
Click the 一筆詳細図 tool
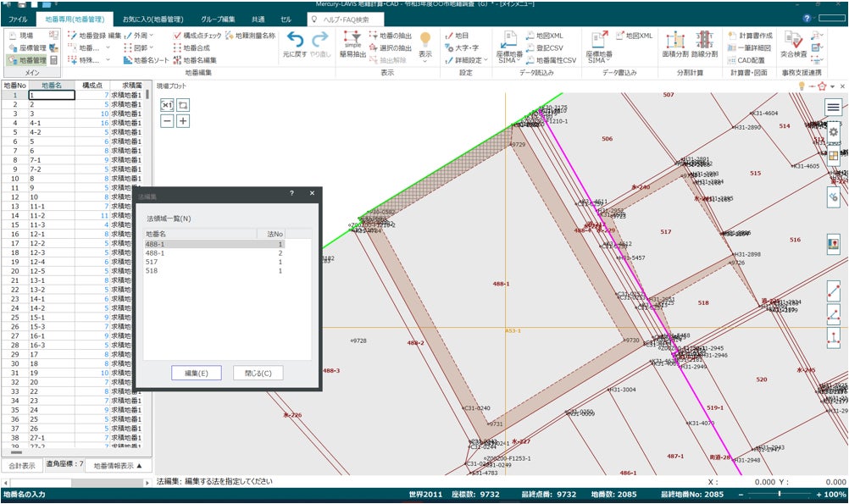751,47
